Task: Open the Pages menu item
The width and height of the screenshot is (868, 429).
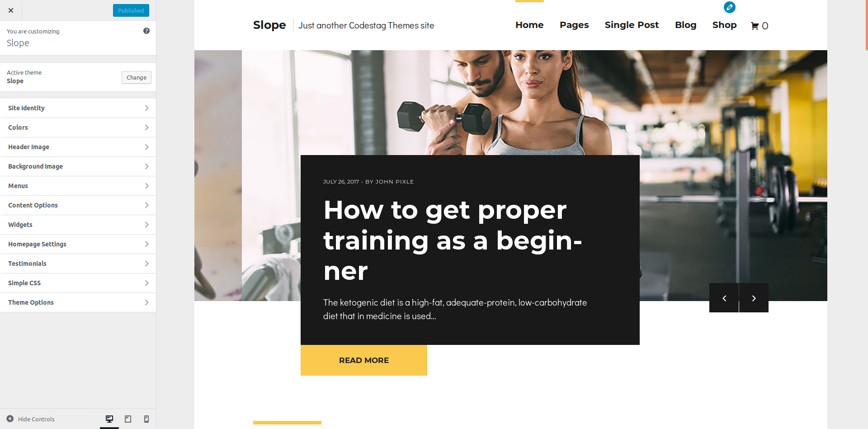Action: pyautogui.click(x=574, y=25)
